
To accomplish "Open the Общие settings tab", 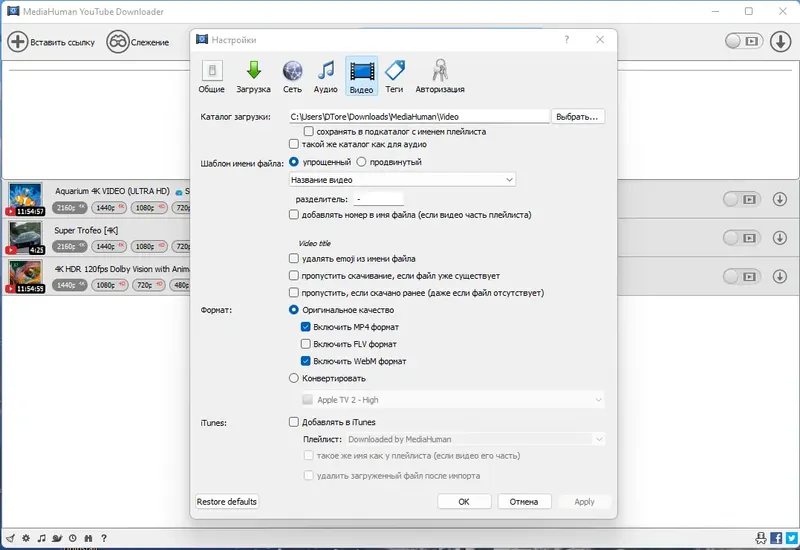I will 212,77.
